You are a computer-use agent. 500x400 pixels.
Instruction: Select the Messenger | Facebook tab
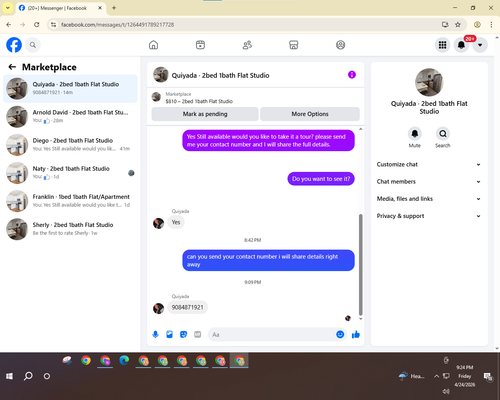[60, 8]
